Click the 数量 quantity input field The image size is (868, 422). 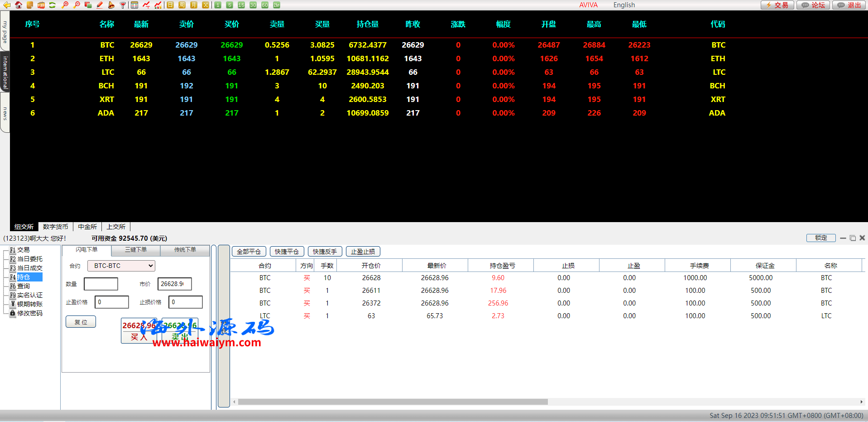coord(101,284)
